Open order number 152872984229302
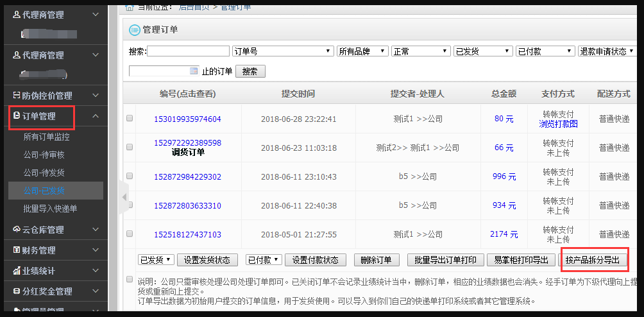 [188, 177]
